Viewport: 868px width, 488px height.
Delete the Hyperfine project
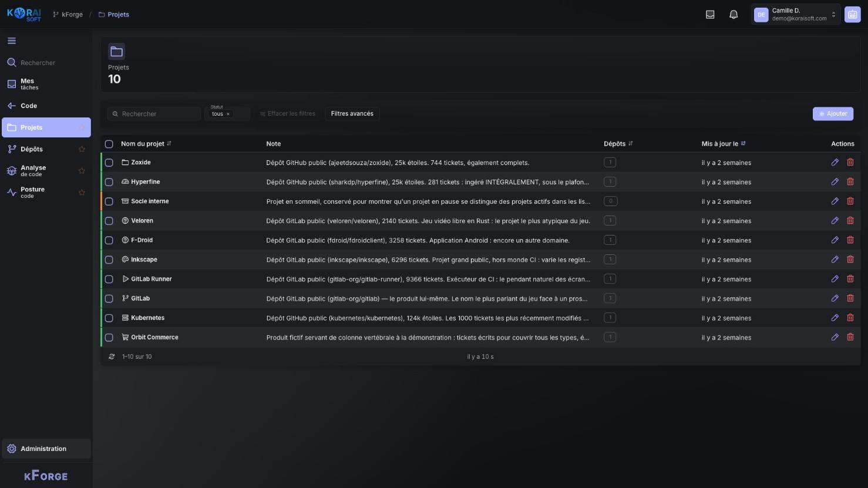[850, 181]
